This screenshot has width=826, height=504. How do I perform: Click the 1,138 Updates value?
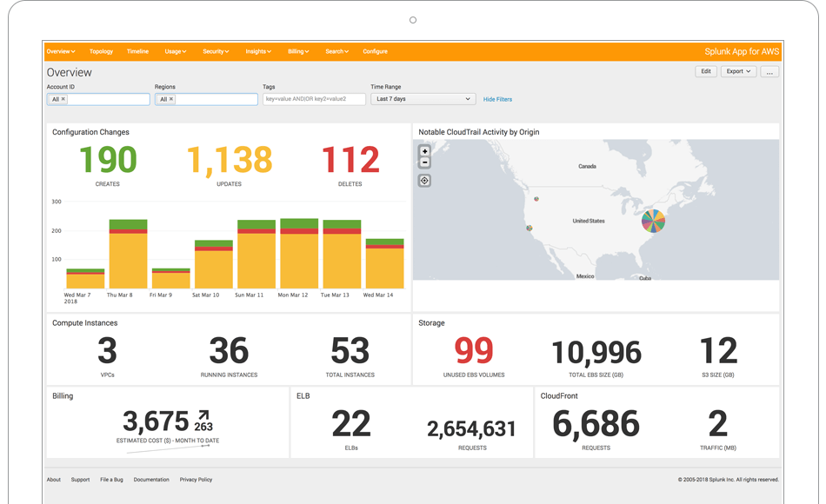coord(230,160)
